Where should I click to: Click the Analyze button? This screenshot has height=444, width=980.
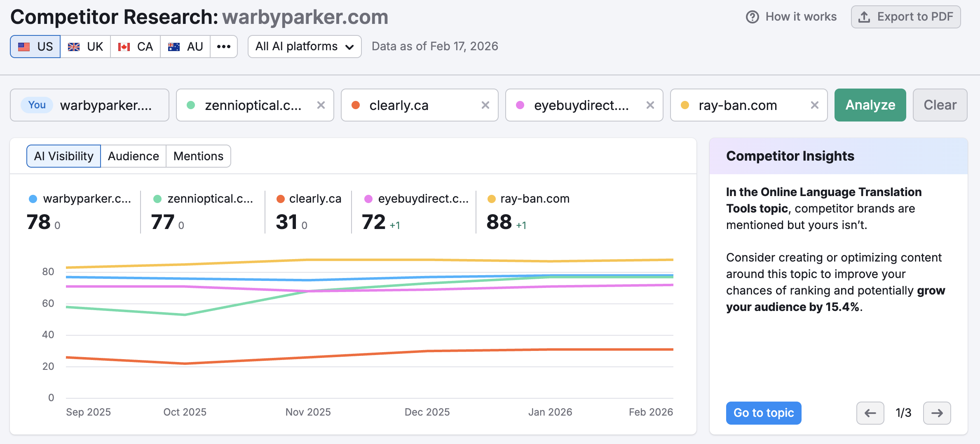click(x=870, y=105)
